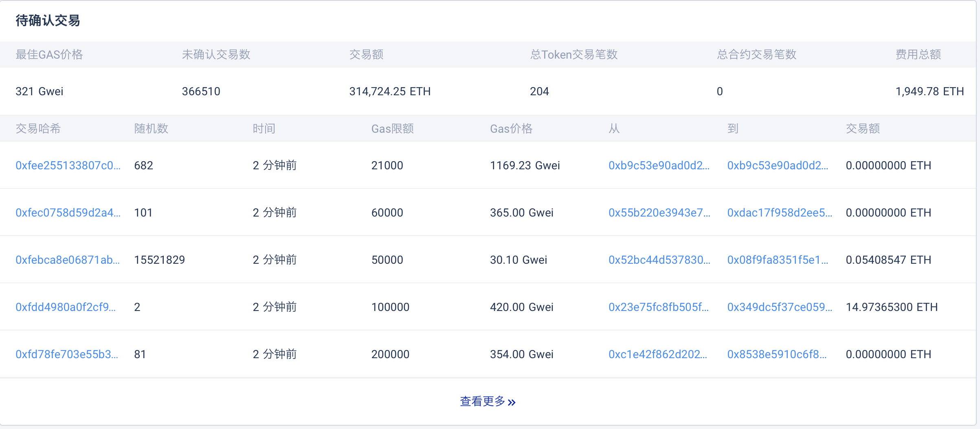
Task: Select the gas limit value 100000
Action: pos(391,307)
